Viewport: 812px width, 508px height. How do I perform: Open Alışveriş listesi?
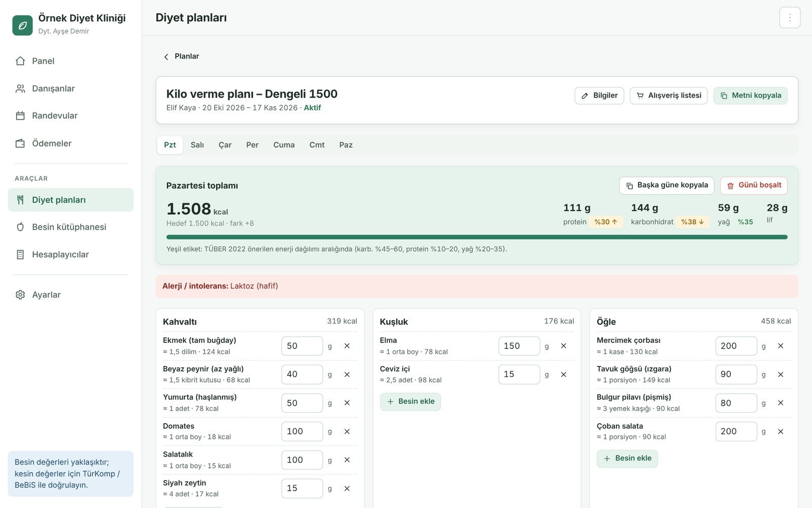point(668,96)
